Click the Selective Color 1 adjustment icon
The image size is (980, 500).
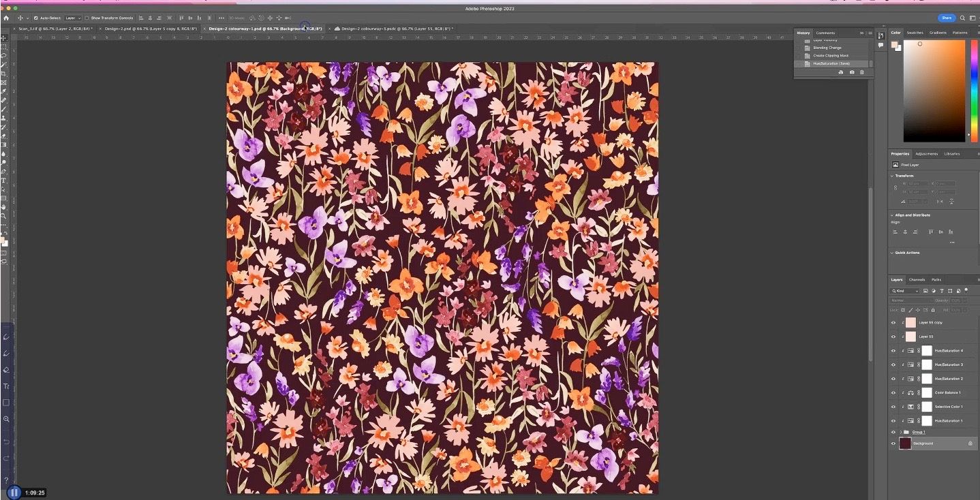[910, 407]
